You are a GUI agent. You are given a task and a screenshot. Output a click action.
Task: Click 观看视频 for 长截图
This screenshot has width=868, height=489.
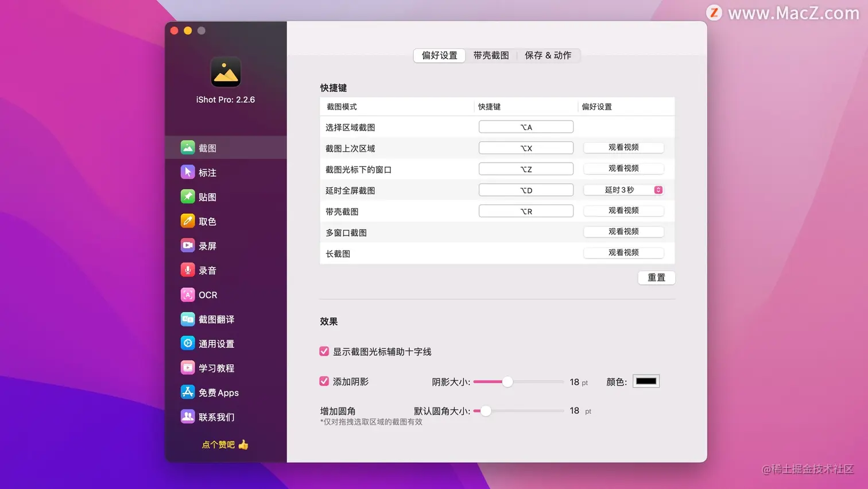[623, 253]
